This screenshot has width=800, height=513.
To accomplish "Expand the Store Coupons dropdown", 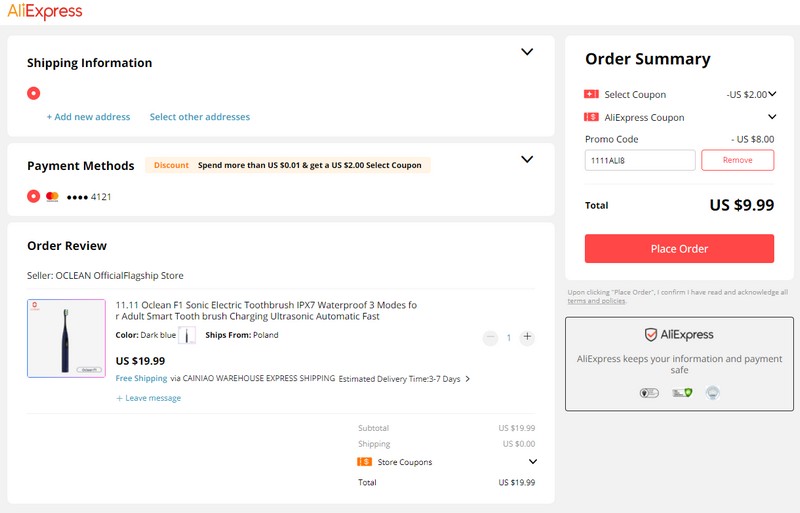I will tap(533, 461).
